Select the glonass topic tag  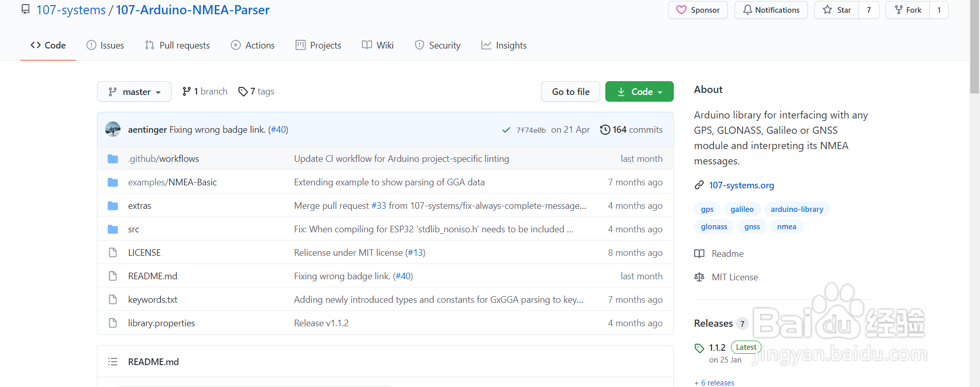tap(714, 227)
